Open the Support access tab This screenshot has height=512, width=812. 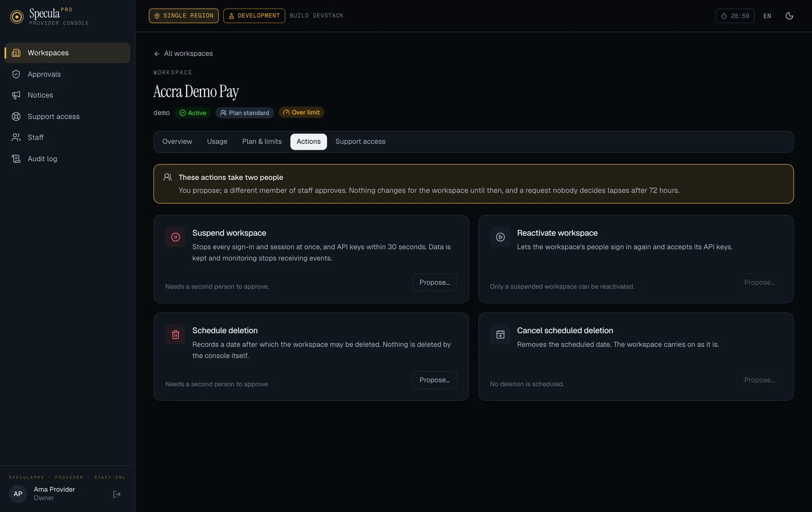click(x=360, y=142)
